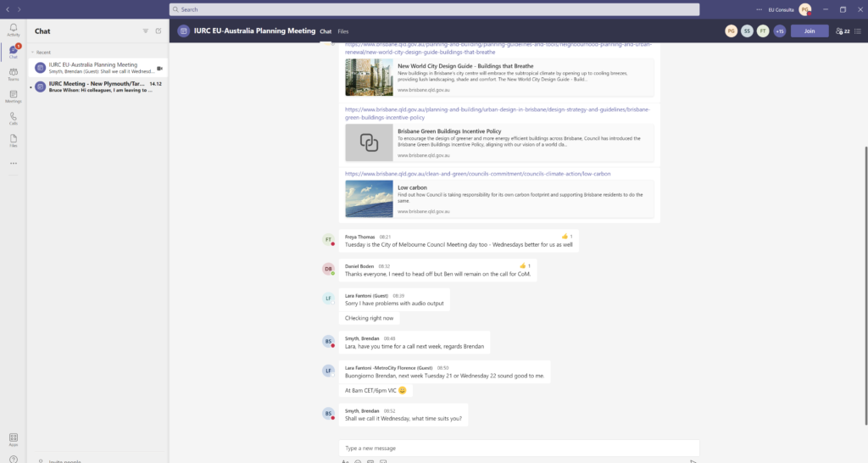The height and width of the screenshot is (463, 868).
Task: Expand the +15 additional participants list
Action: pyautogui.click(x=779, y=31)
